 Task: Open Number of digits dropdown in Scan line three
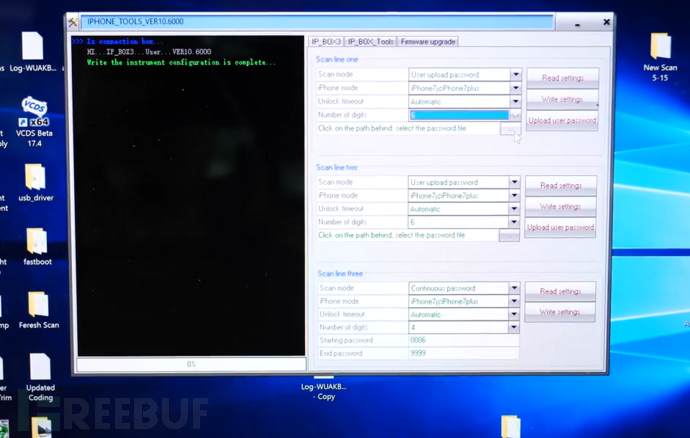pyautogui.click(x=514, y=327)
